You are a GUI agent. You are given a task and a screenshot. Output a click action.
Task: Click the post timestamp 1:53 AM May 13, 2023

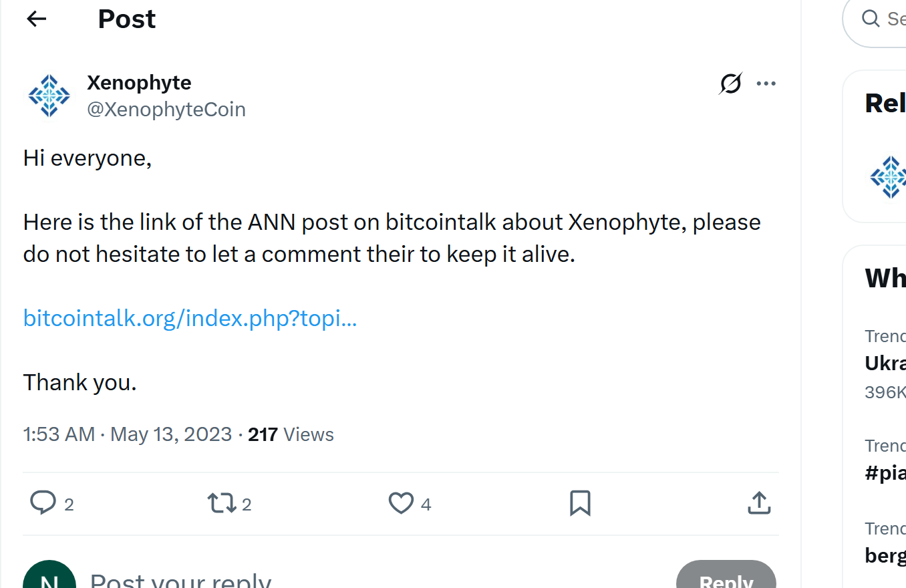127,434
